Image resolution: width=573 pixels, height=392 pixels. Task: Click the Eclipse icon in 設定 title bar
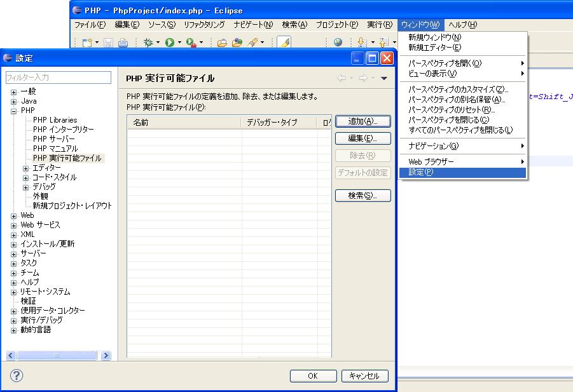(8, 58)
